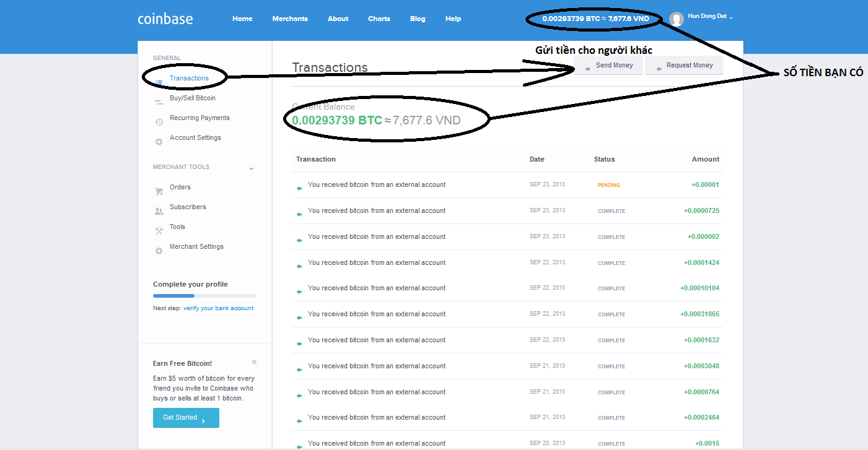This screenshot has width=868, height=450.
Task: Click the +0.0000725 amount
Action: tap(701, 210)
